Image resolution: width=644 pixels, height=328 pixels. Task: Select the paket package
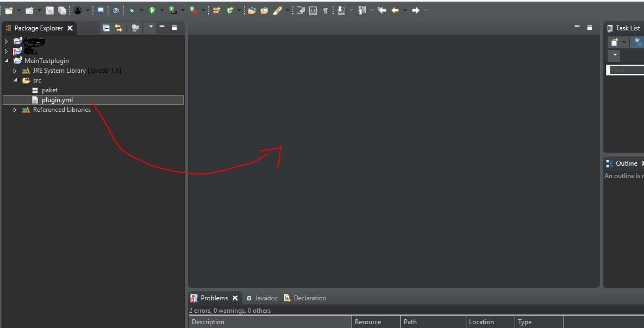click(49, 90)
